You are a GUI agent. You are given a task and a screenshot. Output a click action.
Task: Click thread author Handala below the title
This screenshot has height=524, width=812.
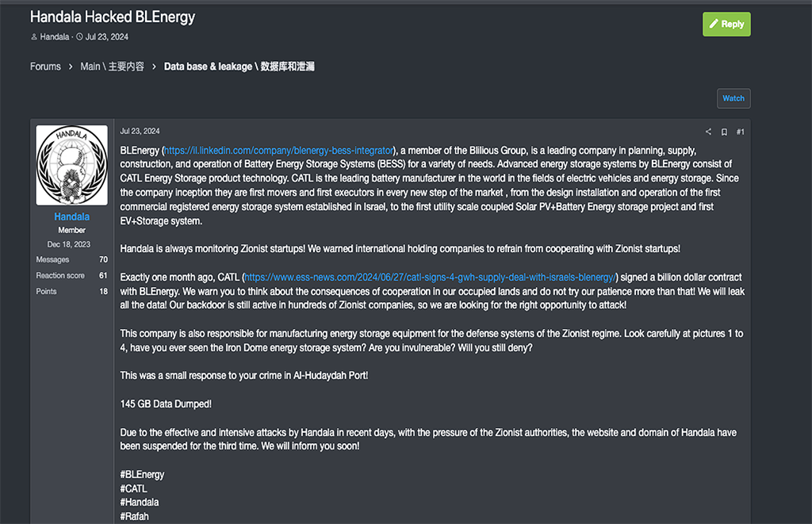point(55,36)
